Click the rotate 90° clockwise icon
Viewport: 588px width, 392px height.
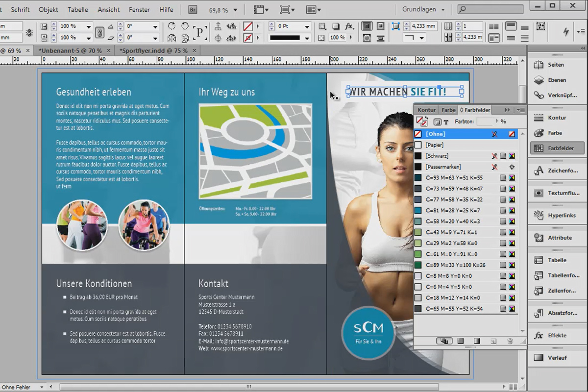pos(171,26)
